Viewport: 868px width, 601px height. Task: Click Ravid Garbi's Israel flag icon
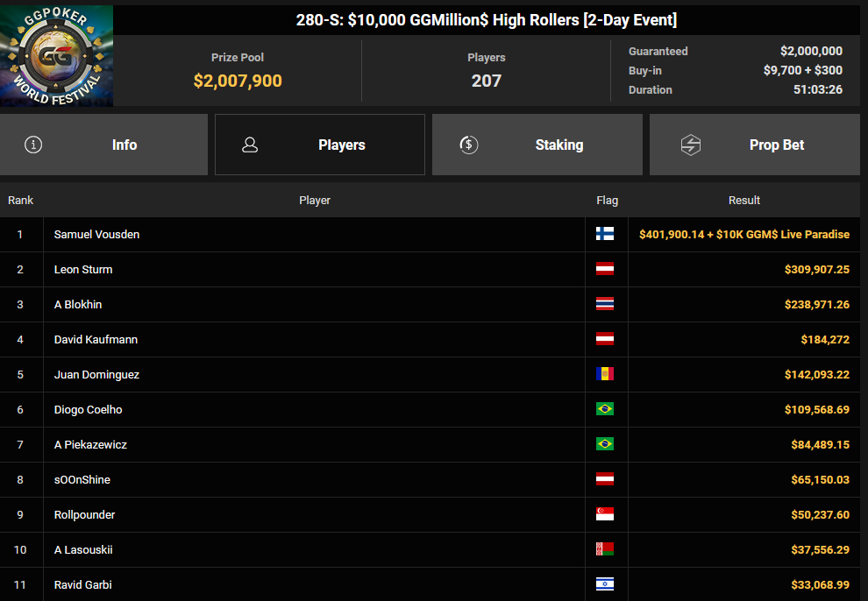coord(604,584)
